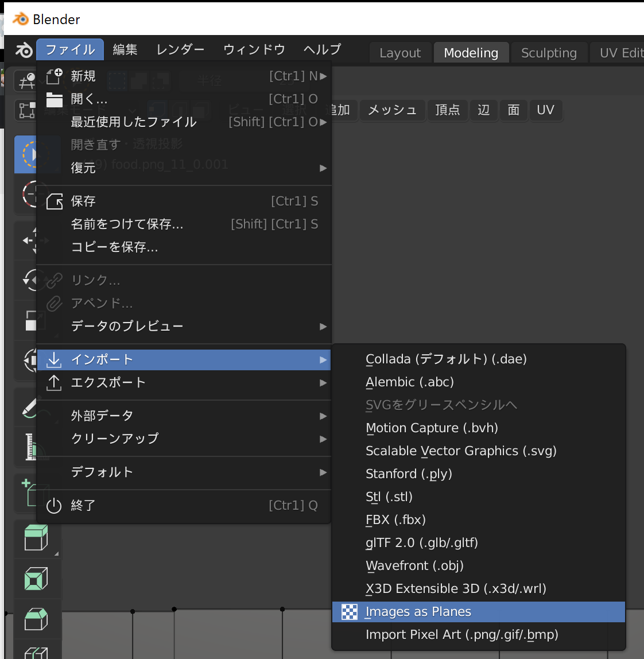Image resolution: width=644 pixels, height=659 pixels.
Task: Open the UV header menu
Action: (546, 110)
